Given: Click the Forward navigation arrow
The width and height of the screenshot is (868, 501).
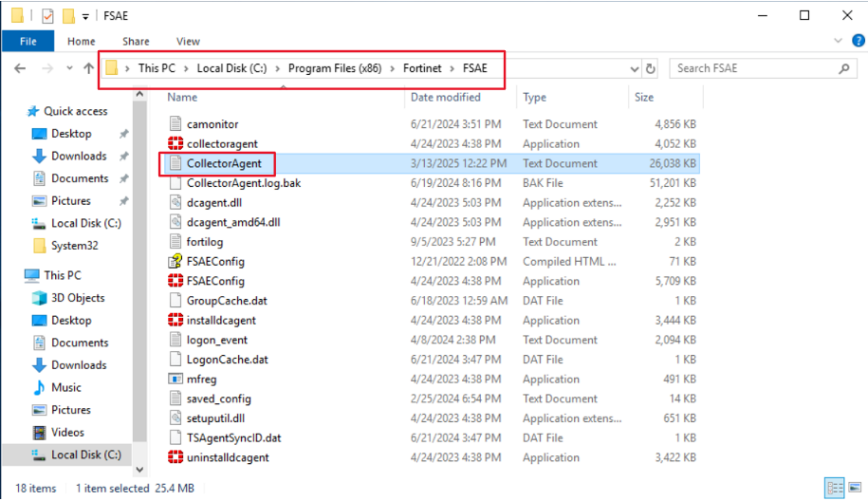Looking at the screenshot, I should [47, 68].
